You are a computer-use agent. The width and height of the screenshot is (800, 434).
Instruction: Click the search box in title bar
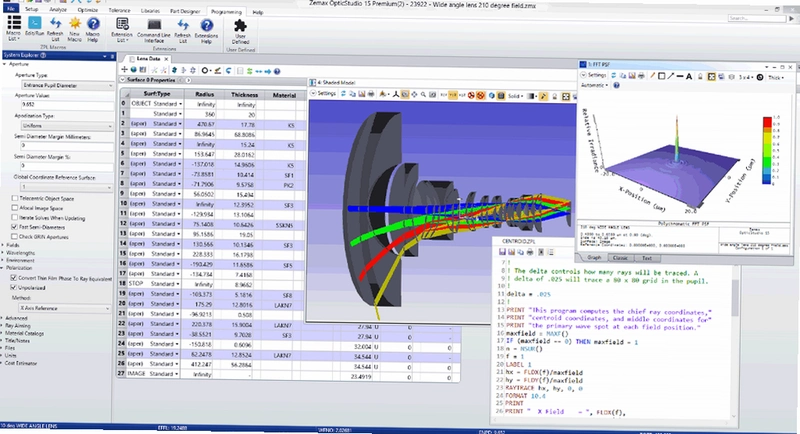click(758, 18)
